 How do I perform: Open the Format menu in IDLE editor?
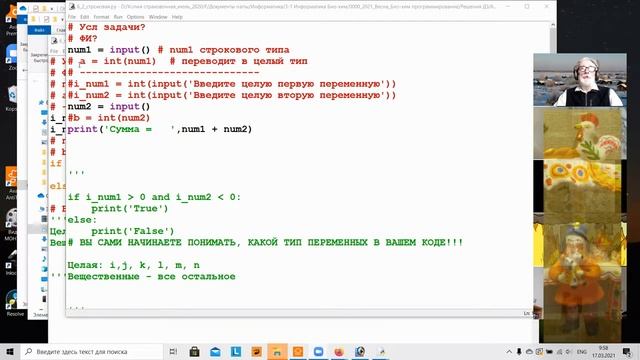click(x=101, y=17)
